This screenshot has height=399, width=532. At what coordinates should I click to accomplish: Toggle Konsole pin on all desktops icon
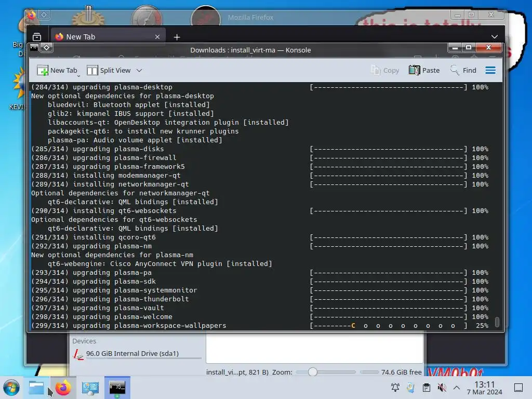pos(46,47)
